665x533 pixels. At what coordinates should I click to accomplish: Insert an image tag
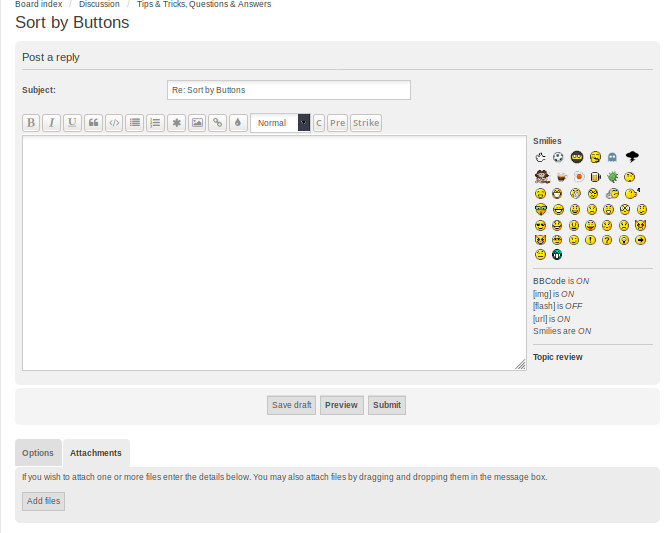point(197,123)
